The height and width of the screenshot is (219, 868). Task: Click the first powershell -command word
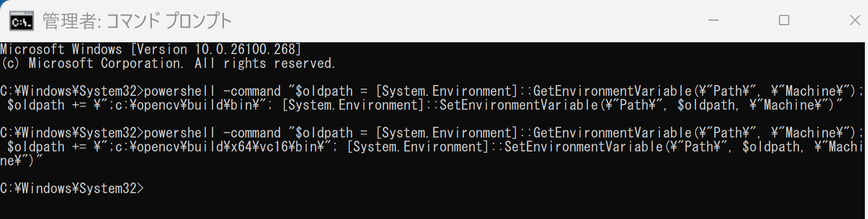pos(213,91)
